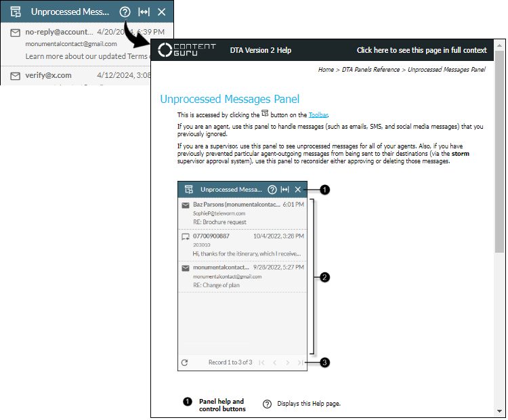Open 'Click here to see this page in full context'

pyautogui.click(x=421, y=50)
